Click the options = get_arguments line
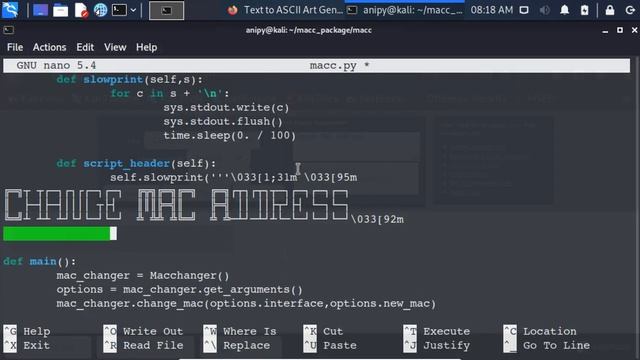640x360 pixels. tap(180, 289)
